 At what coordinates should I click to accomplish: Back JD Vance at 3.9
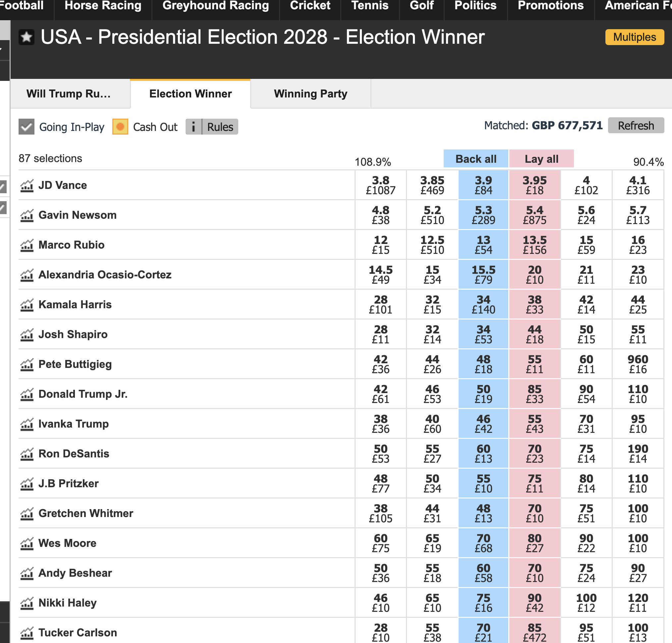483,185
